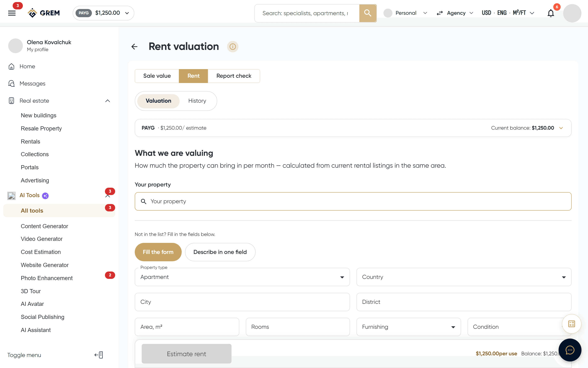
Task: Switch to Report check tab
Action: click(234, 76)
